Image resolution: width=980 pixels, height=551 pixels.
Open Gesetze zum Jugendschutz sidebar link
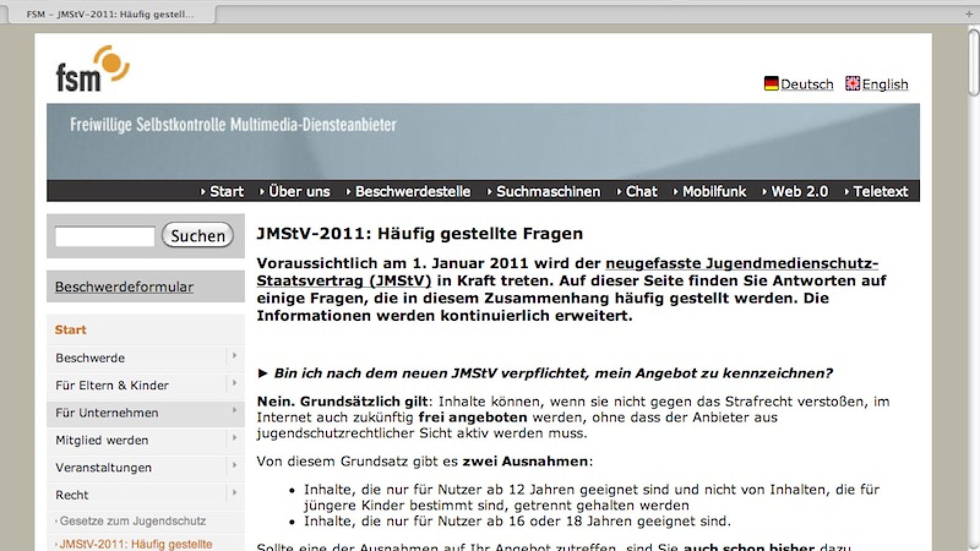pyautogui.click(x=132, y=521)
